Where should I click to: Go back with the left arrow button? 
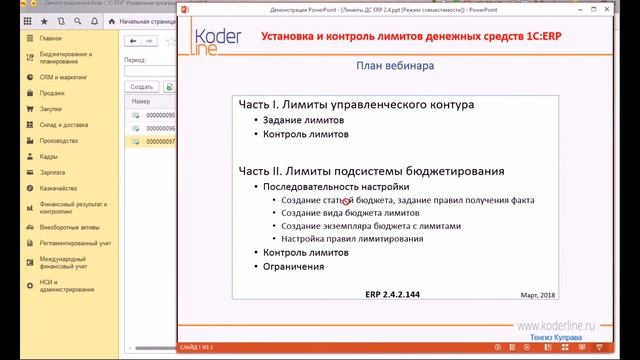point(133,41)
